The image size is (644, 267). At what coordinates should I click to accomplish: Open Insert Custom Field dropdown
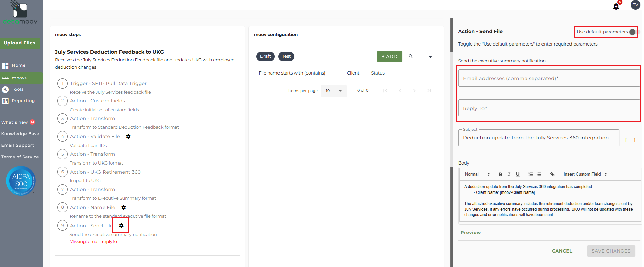[585, 174]
